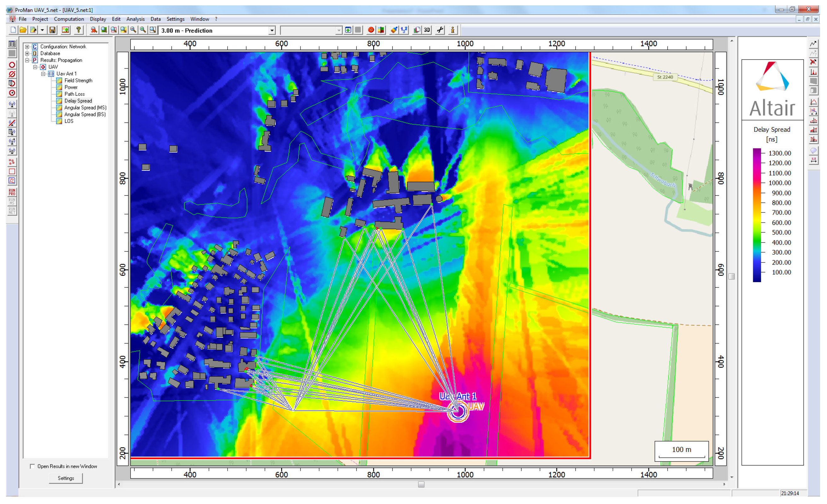This screenshot has width=827, height=504.
Task: Click the Settings button below tree
Action: coord(66,478)
